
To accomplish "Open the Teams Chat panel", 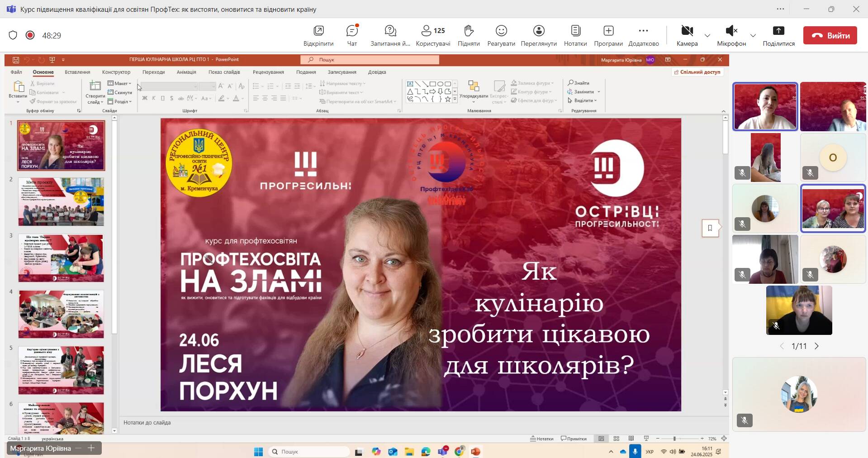I will [352, 35].
